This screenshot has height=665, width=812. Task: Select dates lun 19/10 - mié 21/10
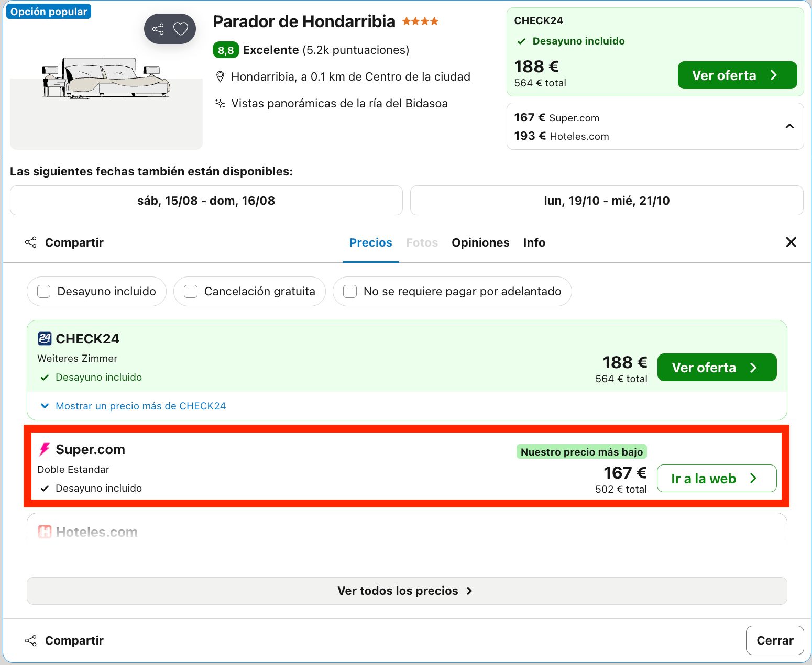[607, 201]
